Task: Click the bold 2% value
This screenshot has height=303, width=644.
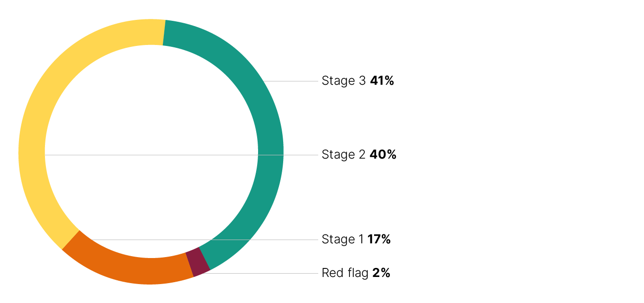Action: [x=381, y=273]
